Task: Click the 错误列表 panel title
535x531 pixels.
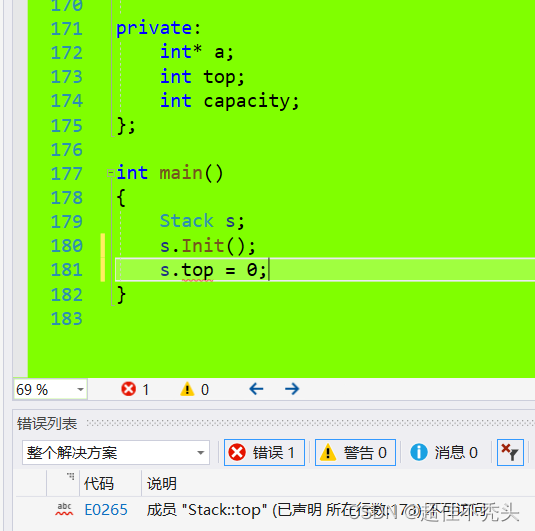Action: 47,424
